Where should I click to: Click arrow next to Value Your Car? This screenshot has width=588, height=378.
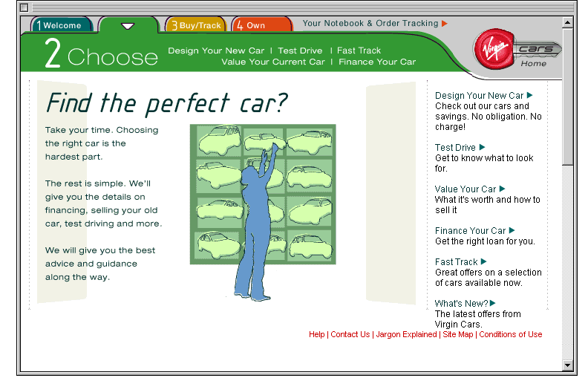(503, 189)
